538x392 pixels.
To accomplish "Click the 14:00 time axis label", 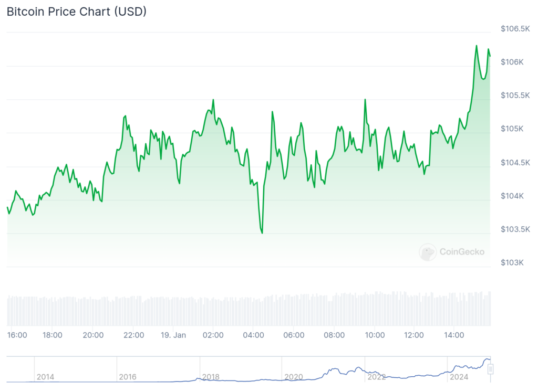I will (x=454, y=335).
